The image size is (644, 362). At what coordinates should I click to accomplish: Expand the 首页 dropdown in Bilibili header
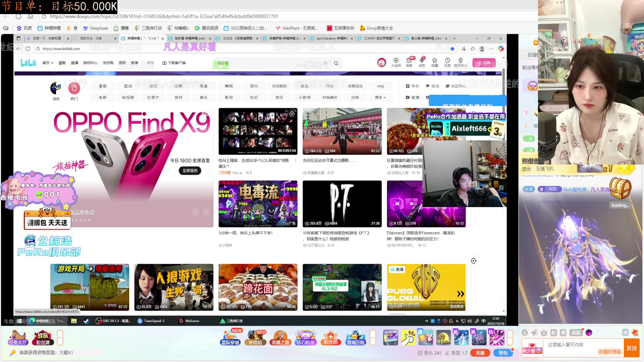pos(48,63)
